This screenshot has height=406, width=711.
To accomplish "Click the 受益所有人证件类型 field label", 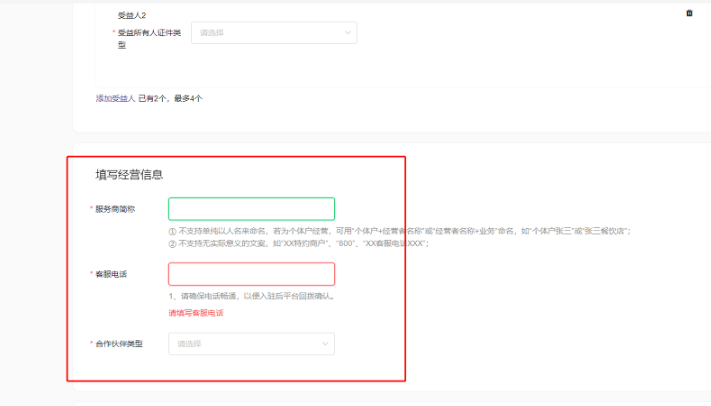I will 148,33.
